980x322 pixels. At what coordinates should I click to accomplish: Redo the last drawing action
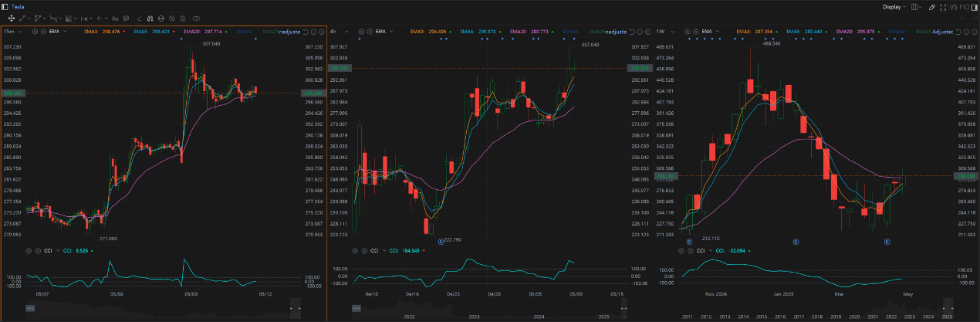975,18
